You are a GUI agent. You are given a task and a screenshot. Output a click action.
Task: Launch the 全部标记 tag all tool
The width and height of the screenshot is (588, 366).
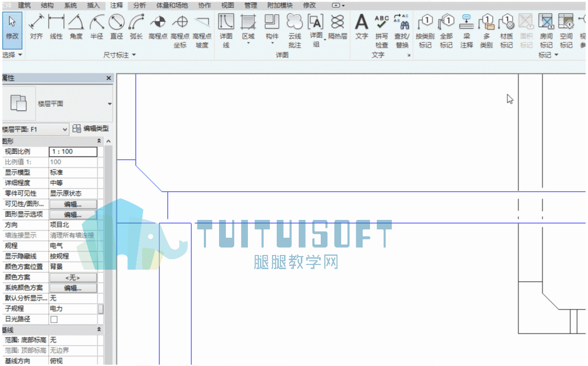coord(447,31)
